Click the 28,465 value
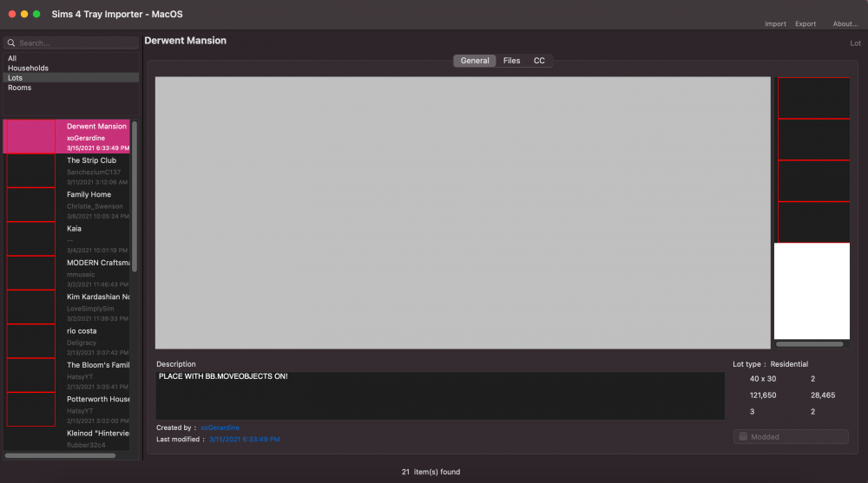This screenshot has height=483, width=868. (x=823, y=395)
